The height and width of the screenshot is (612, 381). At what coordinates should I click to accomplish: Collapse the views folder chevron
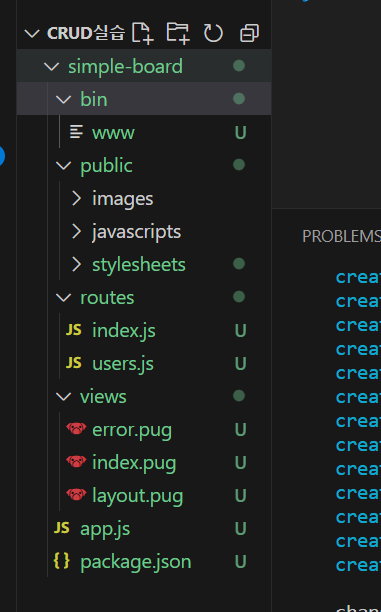coord(63,397)
